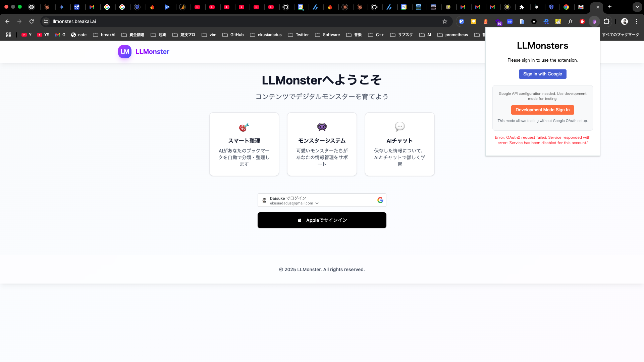
Task: Click the Chrome profile avatar icon
Action: (625, 21)
